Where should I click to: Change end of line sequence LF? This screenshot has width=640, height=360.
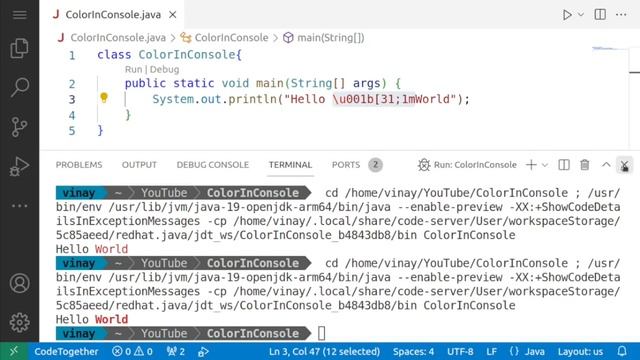491,351
